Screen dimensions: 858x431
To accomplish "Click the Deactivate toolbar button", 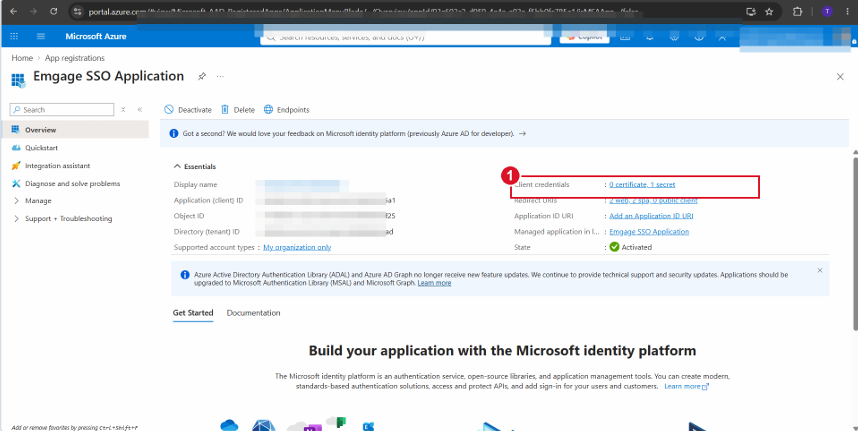I will tap(188, 110).
